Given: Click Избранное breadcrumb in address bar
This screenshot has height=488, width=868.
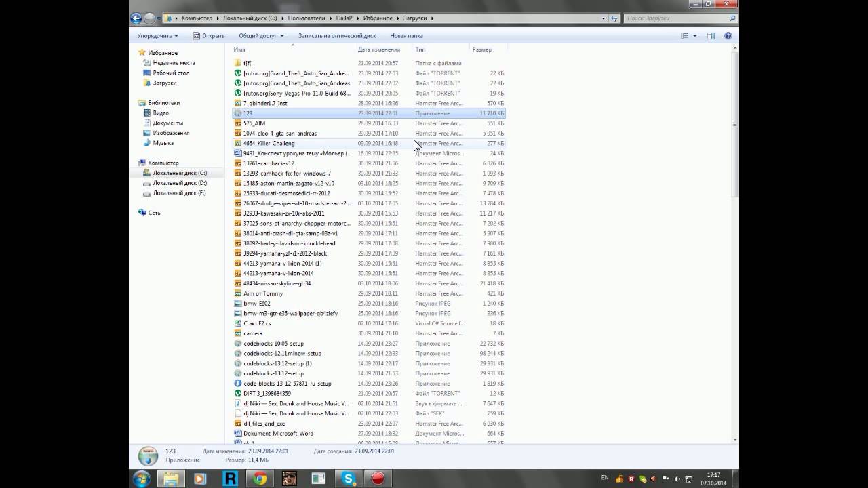Looking at the screenshot, I should point(378,18).
